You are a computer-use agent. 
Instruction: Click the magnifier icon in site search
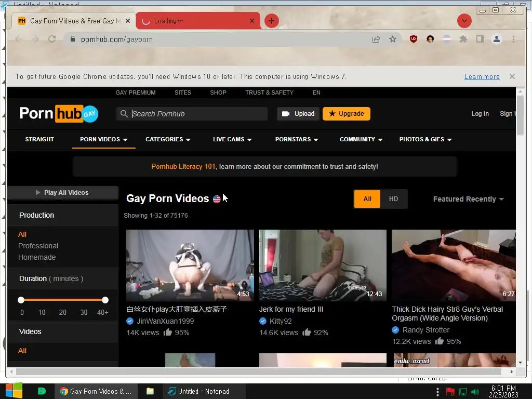pos(124,114)
